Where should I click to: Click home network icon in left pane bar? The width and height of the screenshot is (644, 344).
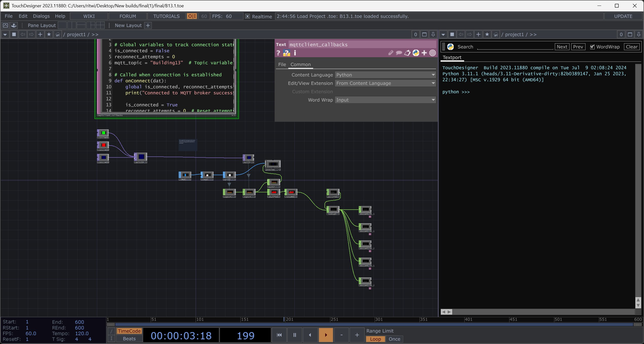58,34
